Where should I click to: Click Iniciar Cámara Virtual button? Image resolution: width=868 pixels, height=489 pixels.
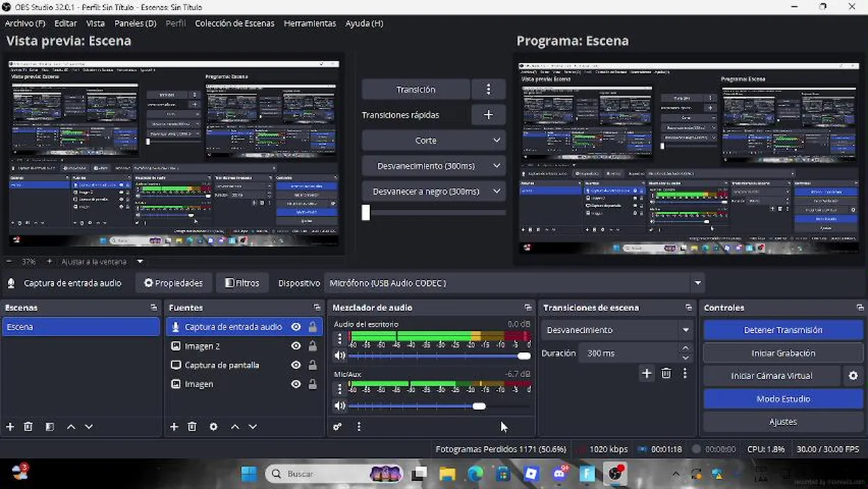pyautogui.click(x=772, y=376)
